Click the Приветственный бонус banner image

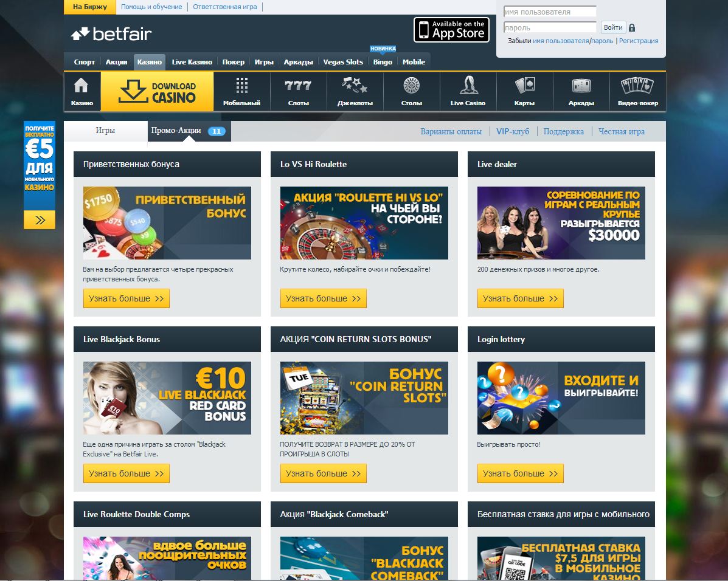[x=167, y=223]
